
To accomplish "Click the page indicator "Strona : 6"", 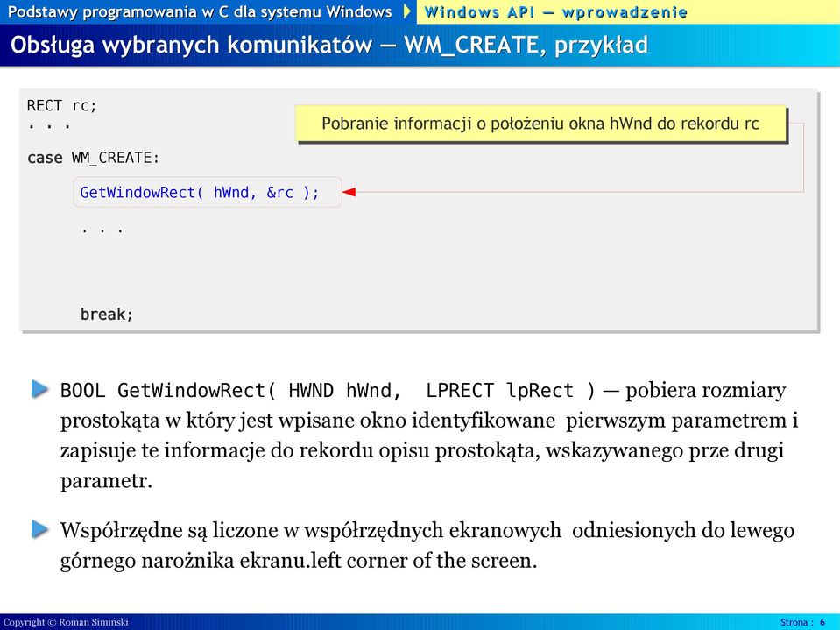I will click(x=802, y=622).
